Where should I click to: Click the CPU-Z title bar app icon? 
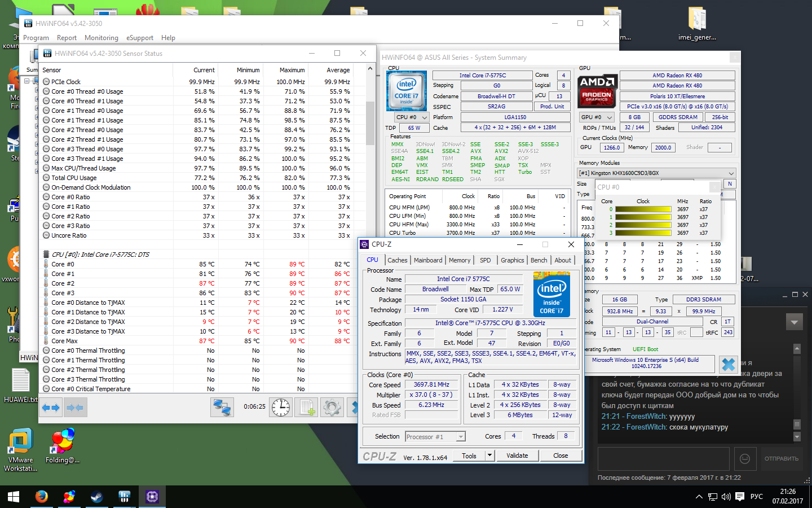point(365,244)
